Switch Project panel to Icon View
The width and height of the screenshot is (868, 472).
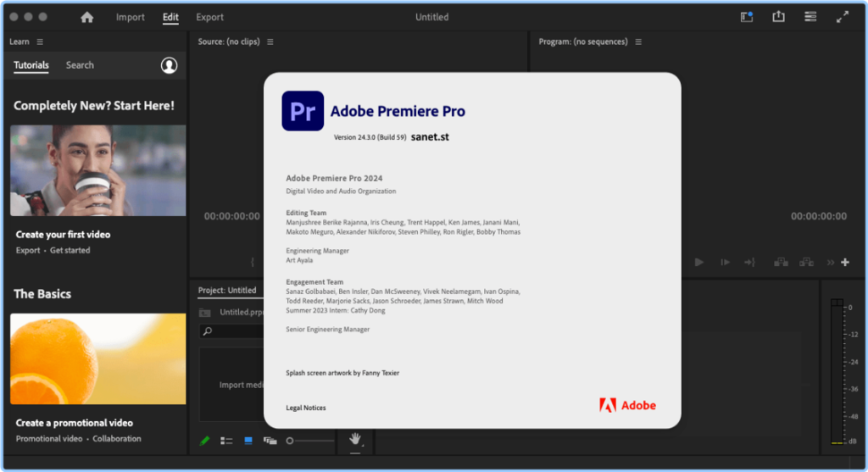tap(248, 441)
